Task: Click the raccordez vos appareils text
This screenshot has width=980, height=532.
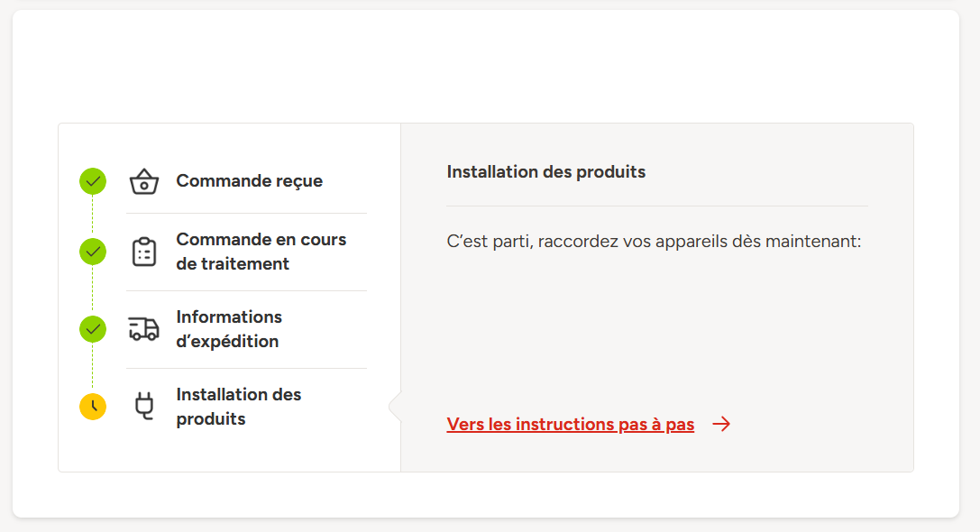Action: (654, 243)
